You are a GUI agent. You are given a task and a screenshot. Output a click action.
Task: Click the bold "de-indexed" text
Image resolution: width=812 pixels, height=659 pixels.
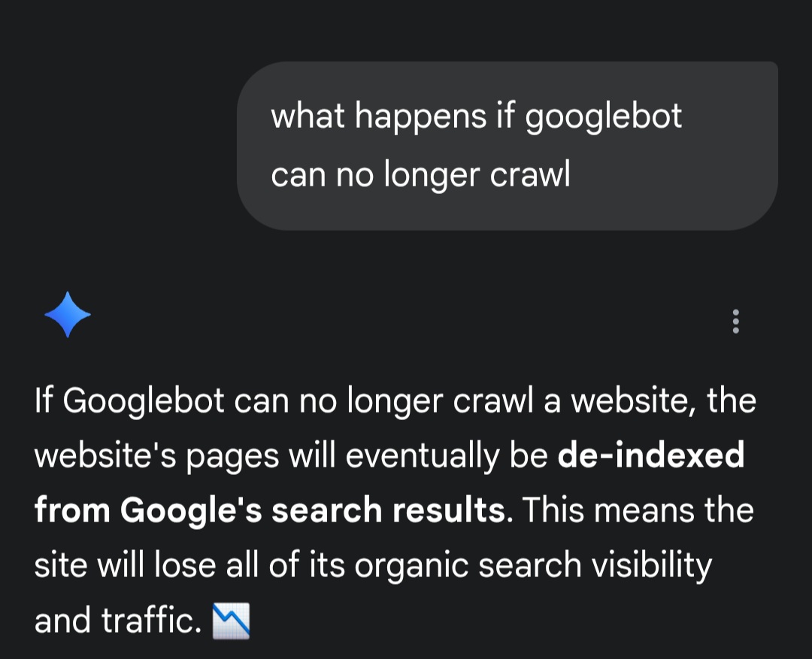pos(651,455)
